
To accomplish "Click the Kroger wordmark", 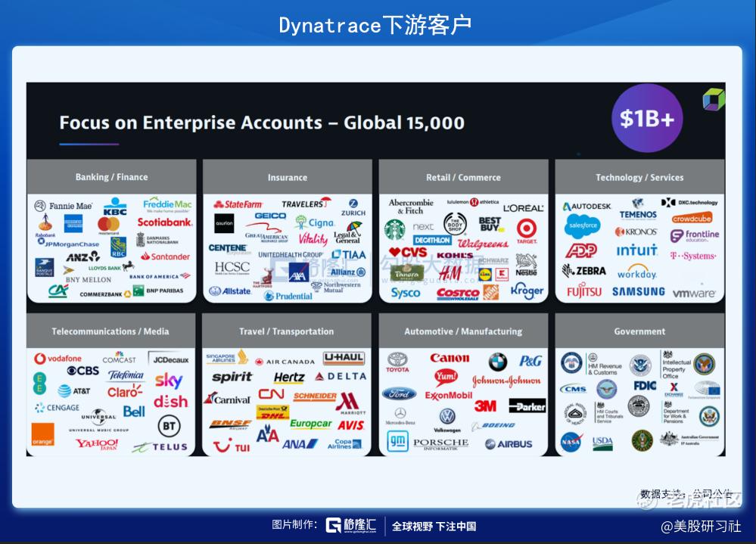I will point(527,291).
